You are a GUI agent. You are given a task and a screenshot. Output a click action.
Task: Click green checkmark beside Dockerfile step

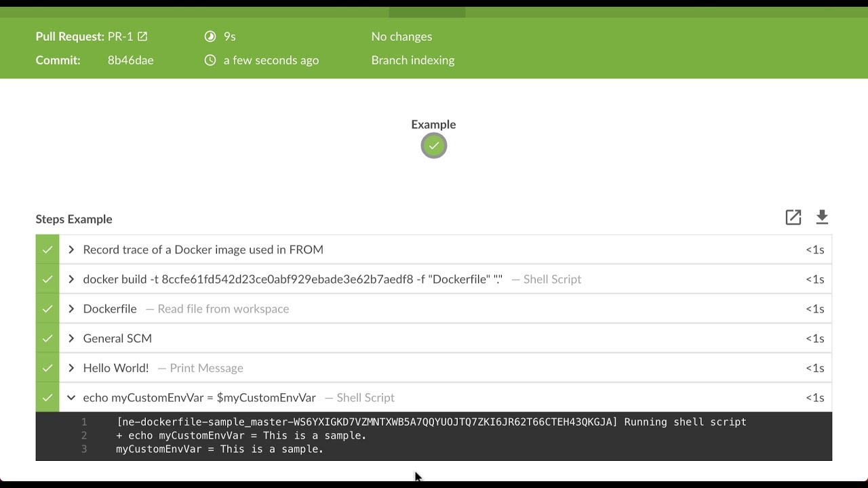[x=47, y=309]
